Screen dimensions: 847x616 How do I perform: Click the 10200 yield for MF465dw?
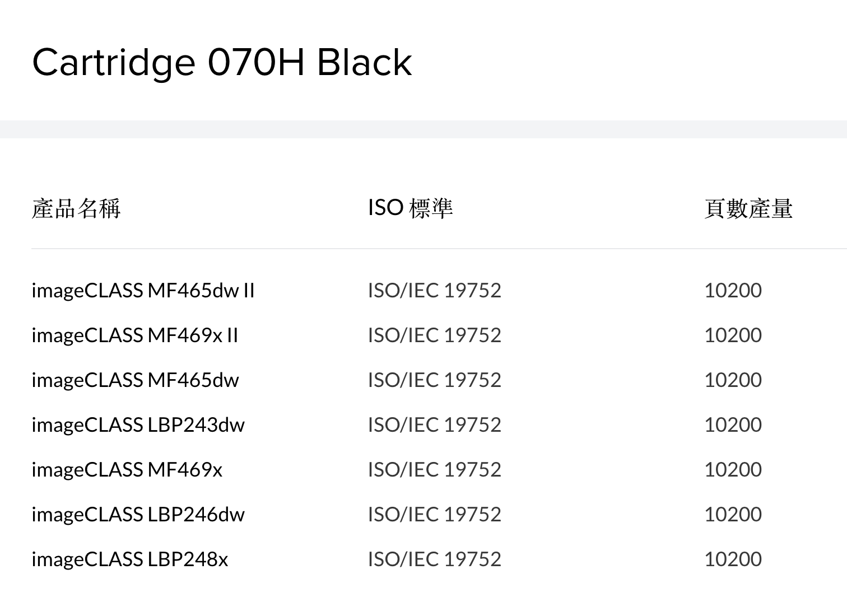pyautogui.click(x=733, y=380)
